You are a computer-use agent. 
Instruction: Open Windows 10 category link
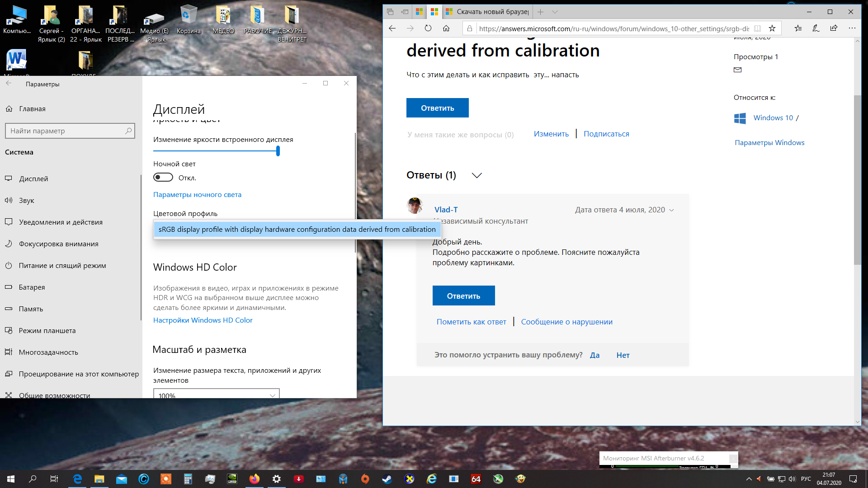click(773, 118)
